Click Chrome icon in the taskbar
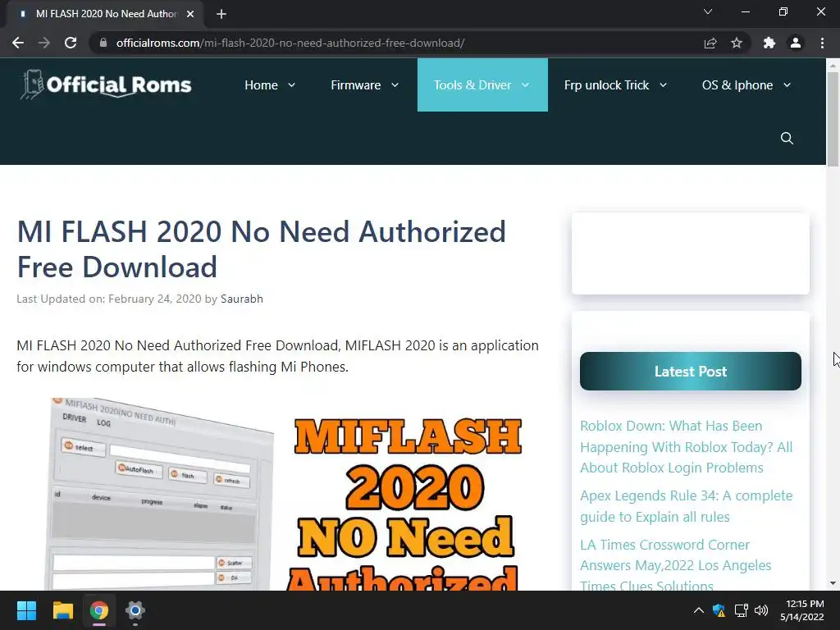This screenshot has width=840, height=630. [x=99, y=610]
